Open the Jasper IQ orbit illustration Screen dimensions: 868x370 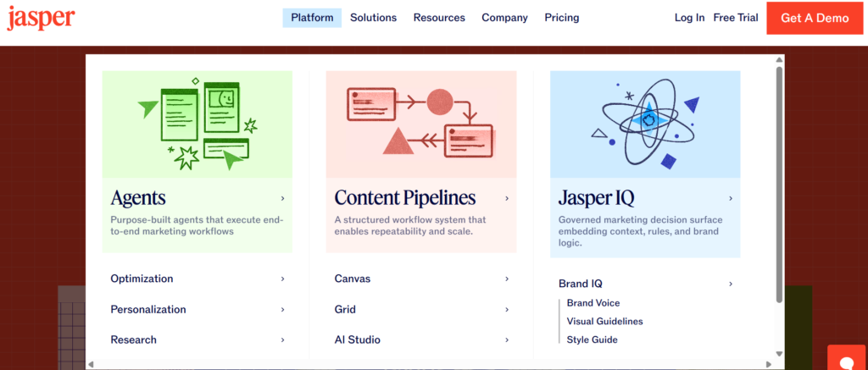click(x=645, y=124)
